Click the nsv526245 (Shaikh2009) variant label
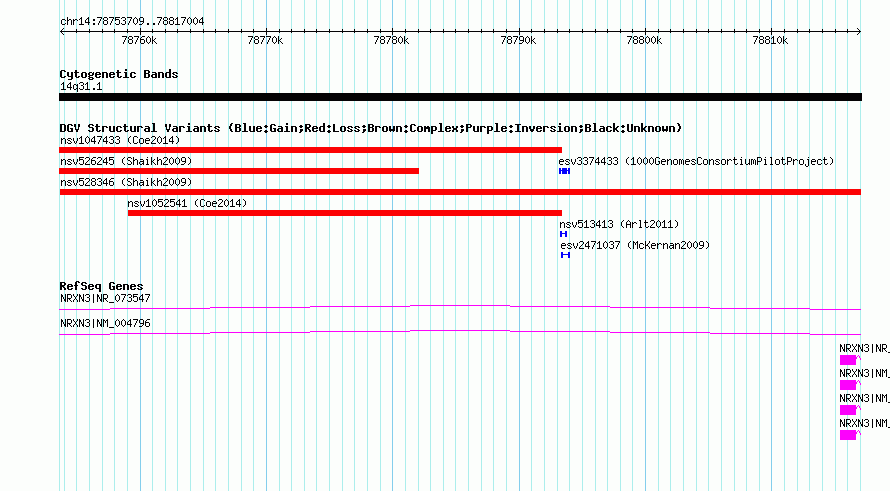This screenshot has height=491, width=890. pyautogui.click(x=126, y=161)
